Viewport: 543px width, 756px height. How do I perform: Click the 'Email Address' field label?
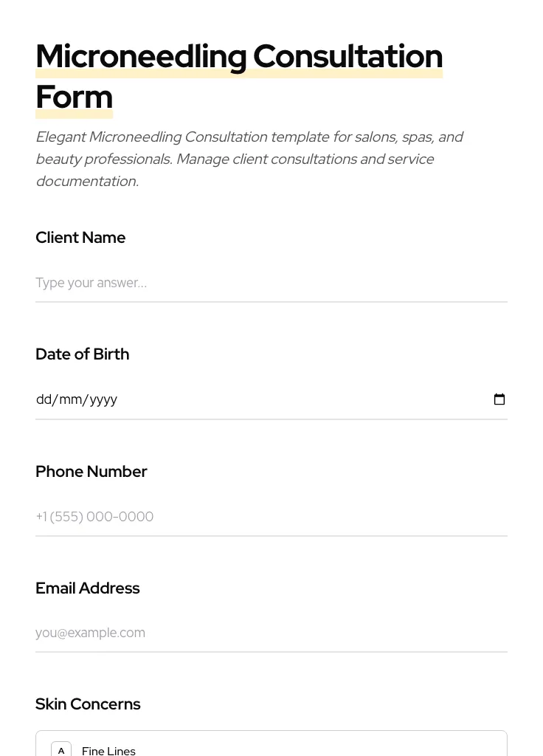coord(87,588)
